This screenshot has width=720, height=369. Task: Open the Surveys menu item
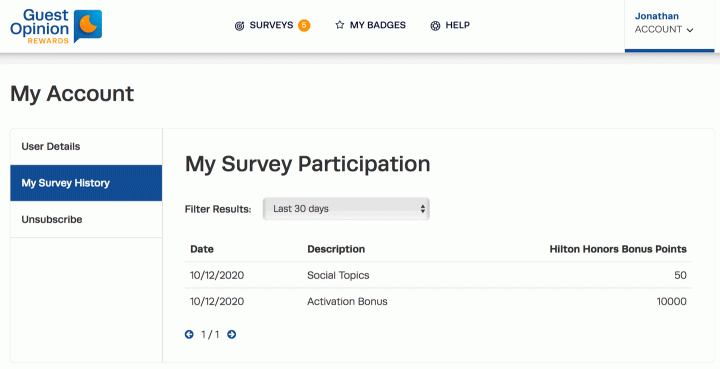click(x=271, y=25)
